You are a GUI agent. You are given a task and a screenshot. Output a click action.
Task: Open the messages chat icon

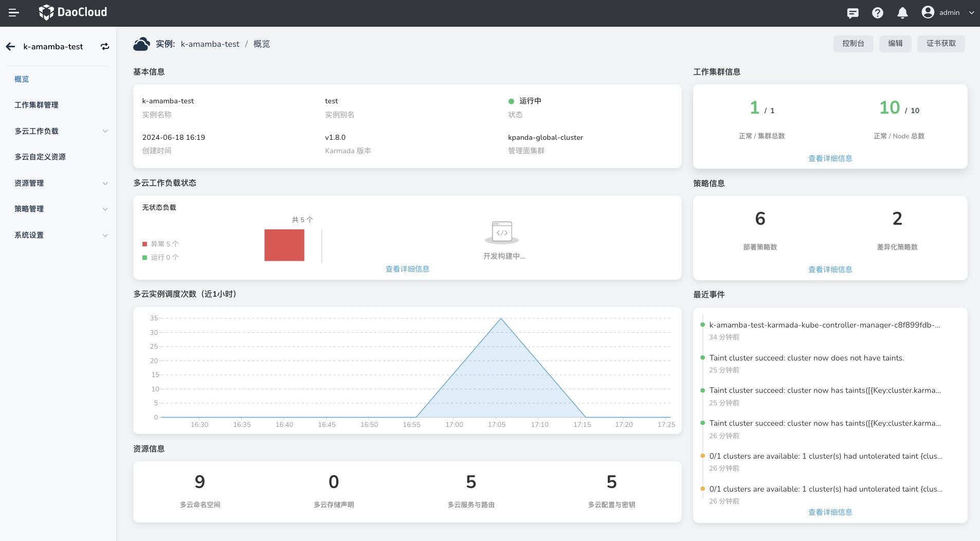tap(852, 13)
